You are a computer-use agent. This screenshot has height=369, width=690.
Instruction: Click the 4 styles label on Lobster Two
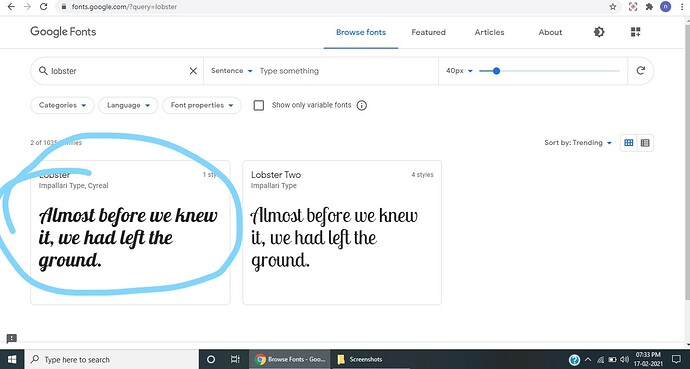pos(422,175)
